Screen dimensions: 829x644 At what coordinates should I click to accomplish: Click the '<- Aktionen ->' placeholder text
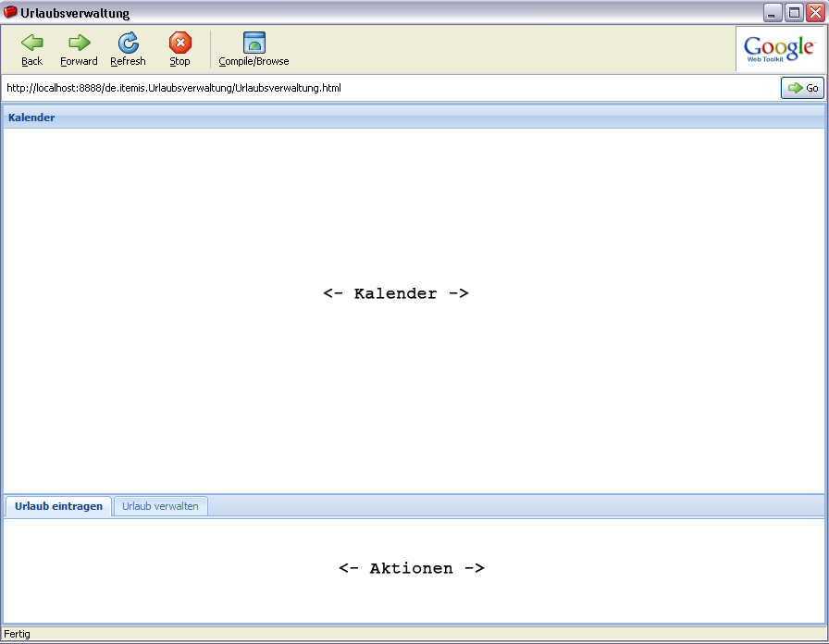[411, 568]
